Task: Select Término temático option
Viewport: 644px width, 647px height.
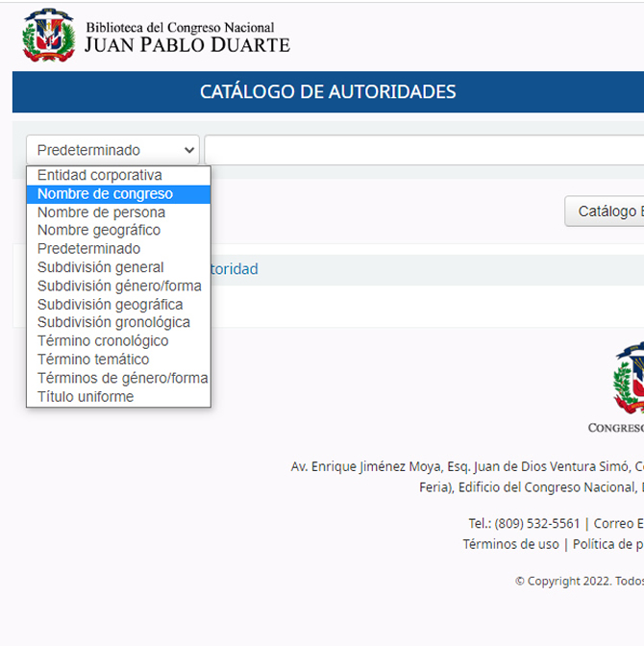Action: pos(118,360)
